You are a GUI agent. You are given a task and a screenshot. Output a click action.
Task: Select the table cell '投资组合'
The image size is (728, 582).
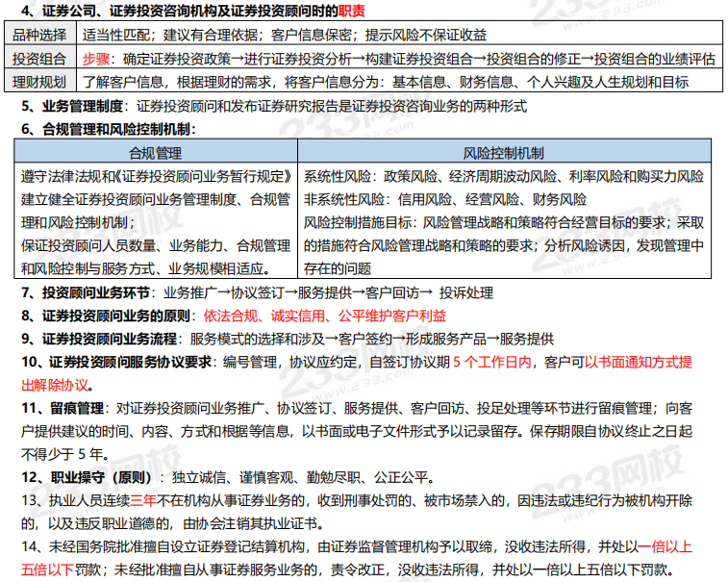(x=39, y=59)
